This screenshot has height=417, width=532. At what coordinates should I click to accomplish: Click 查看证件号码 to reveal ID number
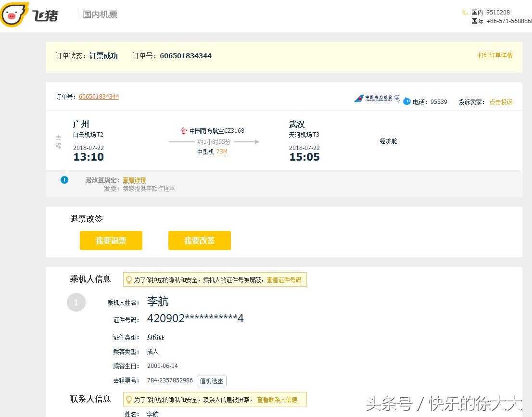[284, 279]
